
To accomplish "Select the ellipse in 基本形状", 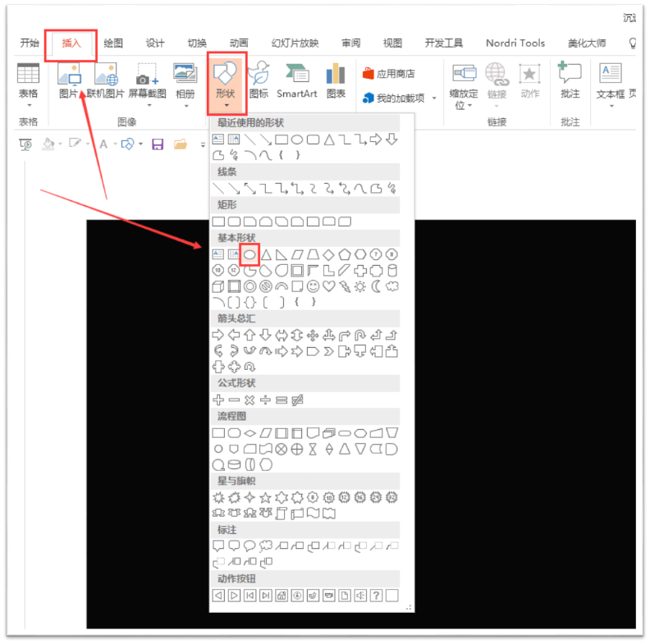I will [249, 254].
